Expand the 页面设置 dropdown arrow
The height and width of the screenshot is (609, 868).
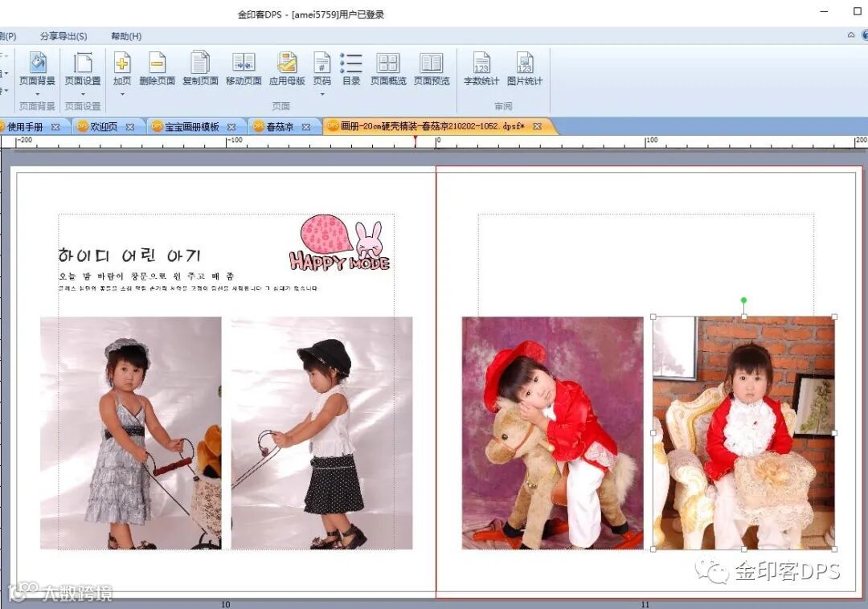83,94
